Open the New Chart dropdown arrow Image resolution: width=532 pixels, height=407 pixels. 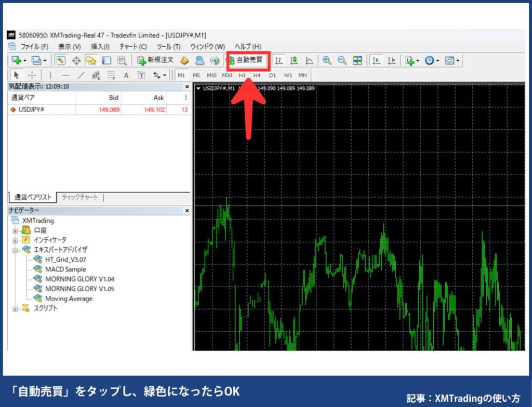tap(25, 61)
